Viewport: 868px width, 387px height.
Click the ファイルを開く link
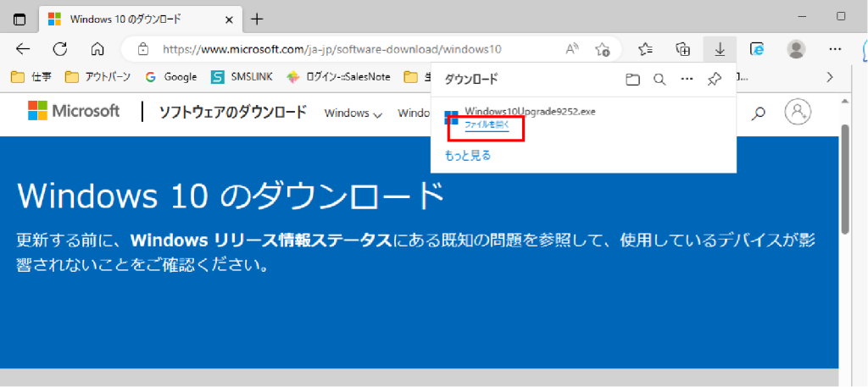[x=487, y=125]
